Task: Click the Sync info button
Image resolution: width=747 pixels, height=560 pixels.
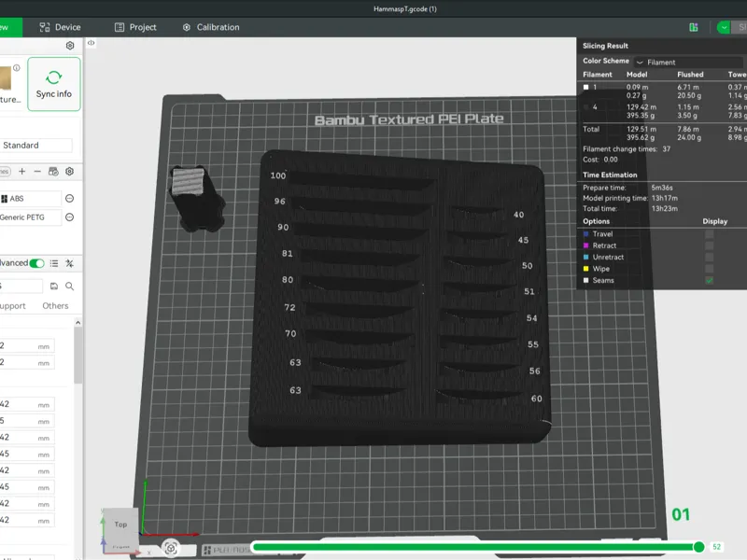Action: 54,84
